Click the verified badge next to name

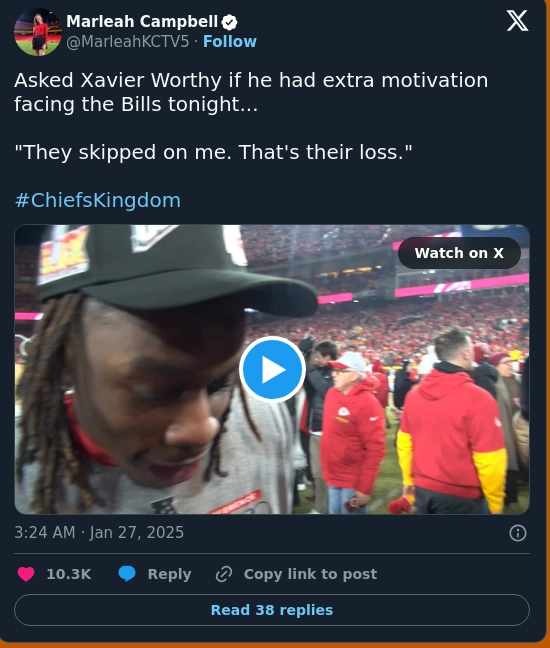click(x=229, y=22)
